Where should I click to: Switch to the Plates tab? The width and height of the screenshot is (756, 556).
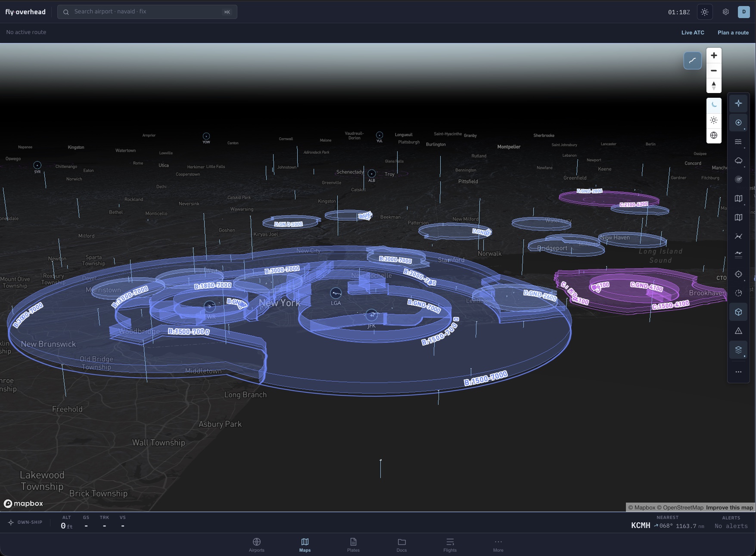[353, 545]
